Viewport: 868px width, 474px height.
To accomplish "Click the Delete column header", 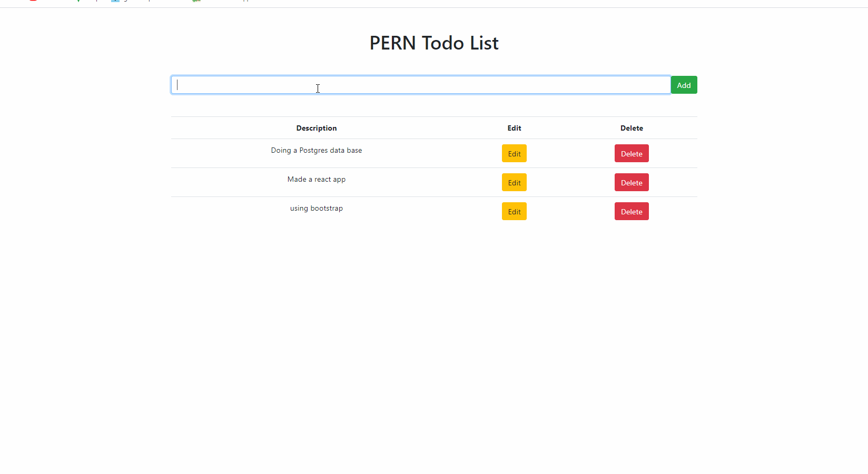I will (x=632, y=128).
